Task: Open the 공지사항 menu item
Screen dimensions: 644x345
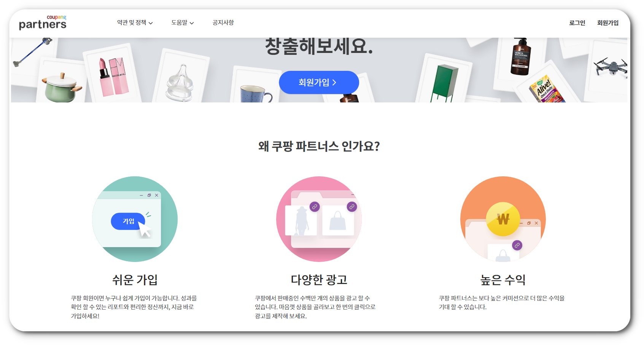Action: point(223,22)
